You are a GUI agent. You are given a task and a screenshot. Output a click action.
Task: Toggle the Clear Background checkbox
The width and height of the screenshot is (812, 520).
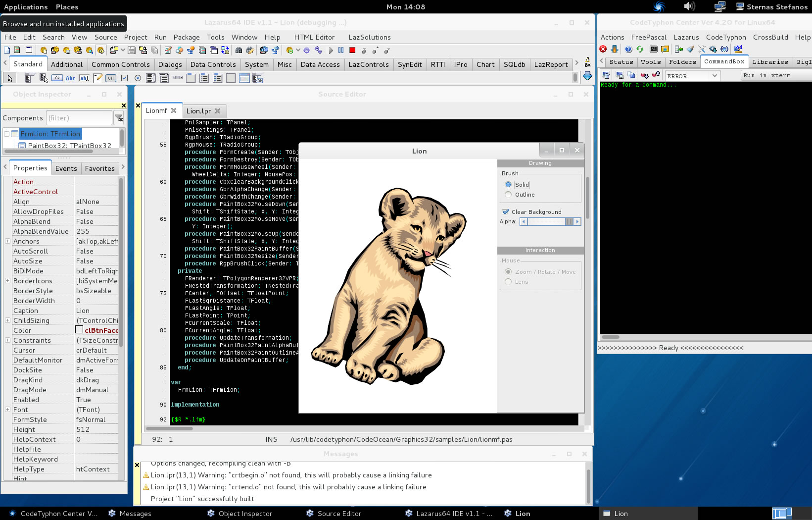click(506, 212)
